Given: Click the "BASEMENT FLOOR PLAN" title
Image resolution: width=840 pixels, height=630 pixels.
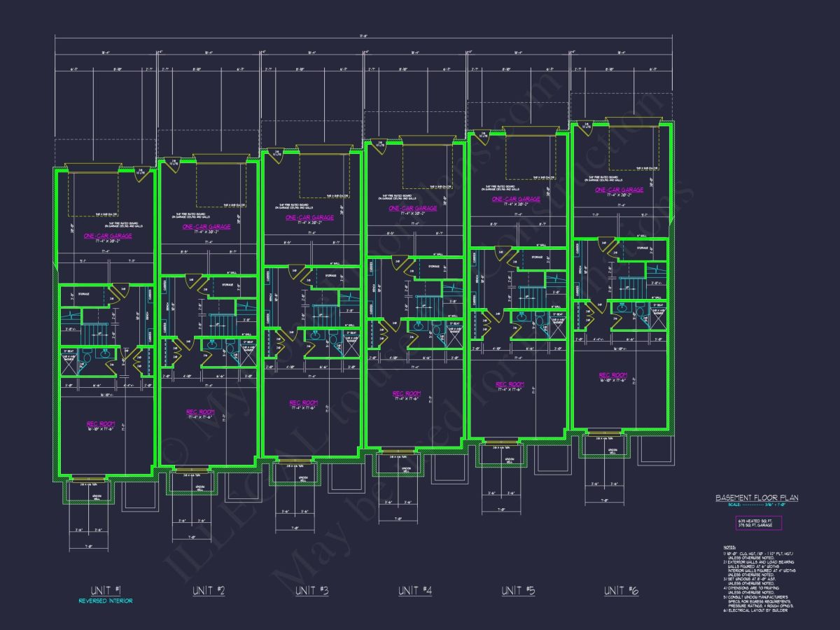Looking at the screenshot, I should [x=757, y=498].
